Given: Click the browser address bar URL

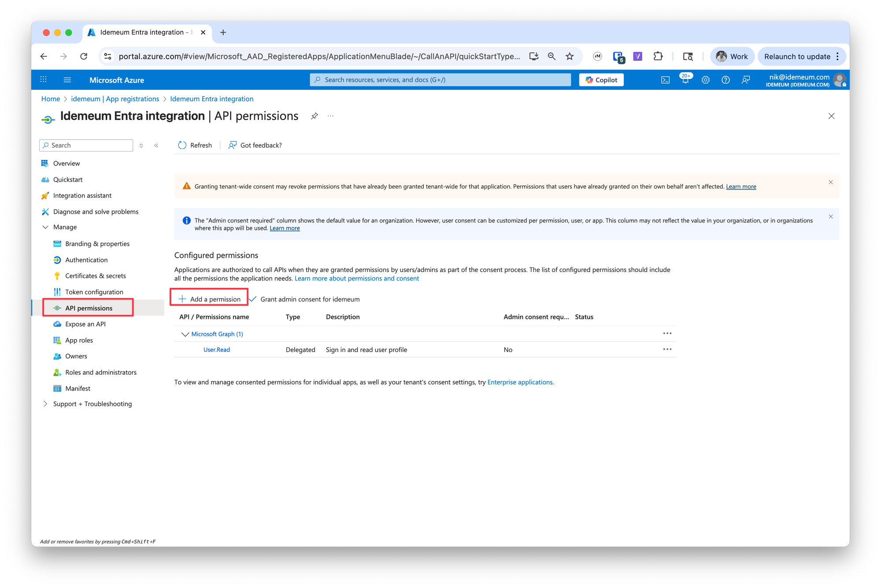Looking at the screenshot, I should pyautogui.click(x=319, y=56).
